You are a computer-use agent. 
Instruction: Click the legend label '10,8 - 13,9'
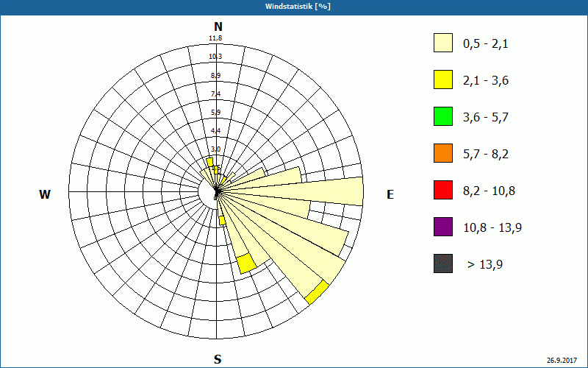[492, 228]
